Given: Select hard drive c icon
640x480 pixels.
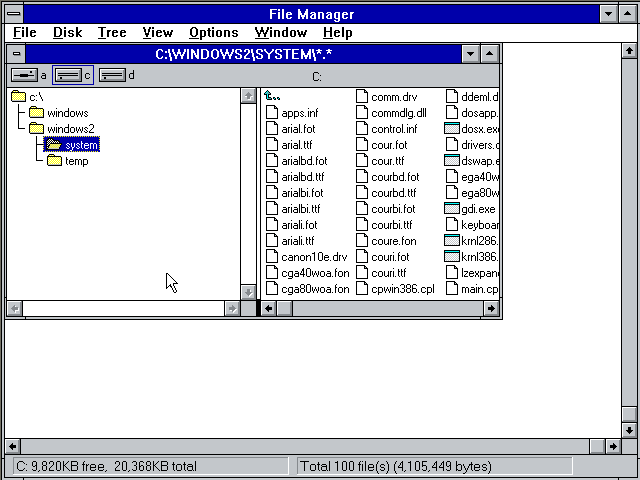Looking at the screenshot, I should (68, 75).
